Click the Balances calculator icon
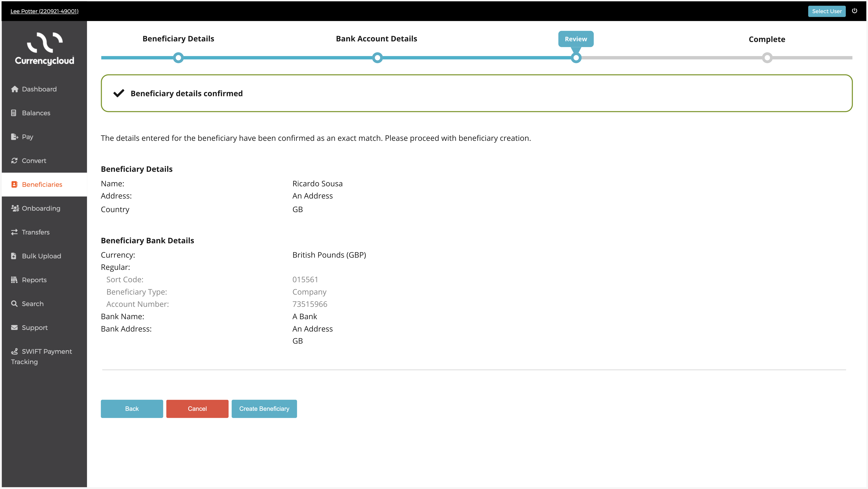The image size is (868, 489). [14, 113]
